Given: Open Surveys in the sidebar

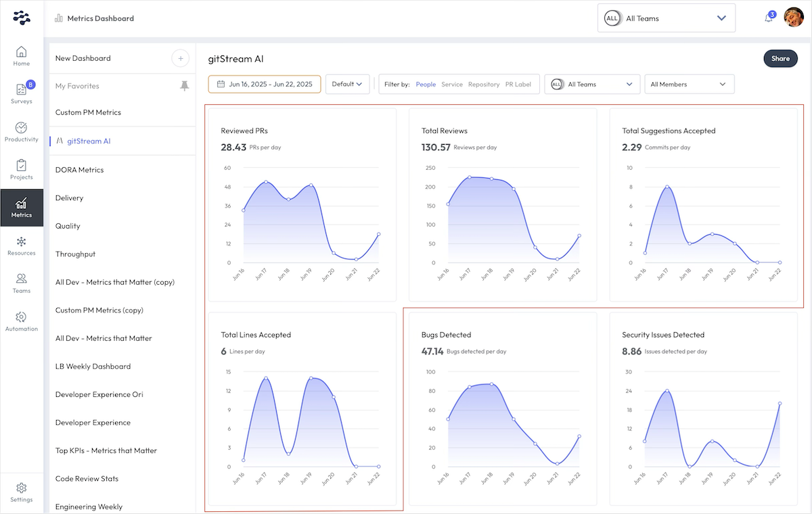Looking at the screenshot, I should pos(22,94).
